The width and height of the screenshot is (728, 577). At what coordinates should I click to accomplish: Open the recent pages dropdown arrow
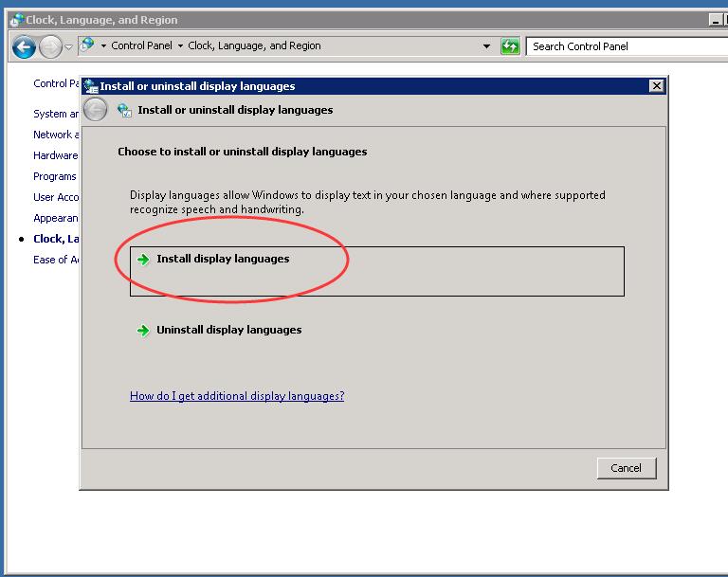[x=68, y=47]
